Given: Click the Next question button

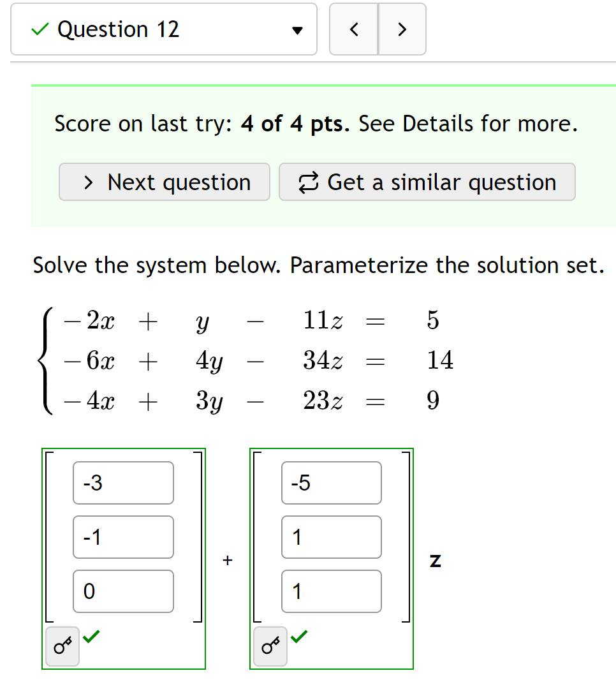Looking at the screenshot, I should pyautogui.click(x=164, y=182).
